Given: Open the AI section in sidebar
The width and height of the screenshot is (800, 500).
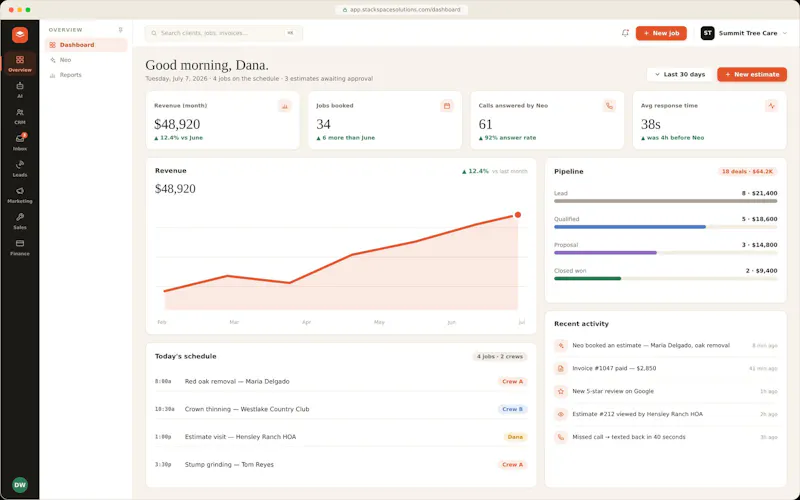Looking at the screenshot, I should (20, 90).
